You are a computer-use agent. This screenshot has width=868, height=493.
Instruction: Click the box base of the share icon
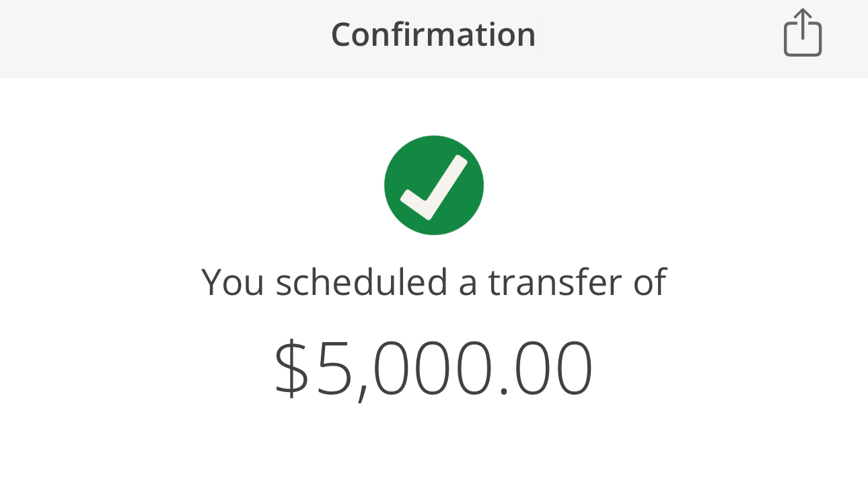[803, 46]
